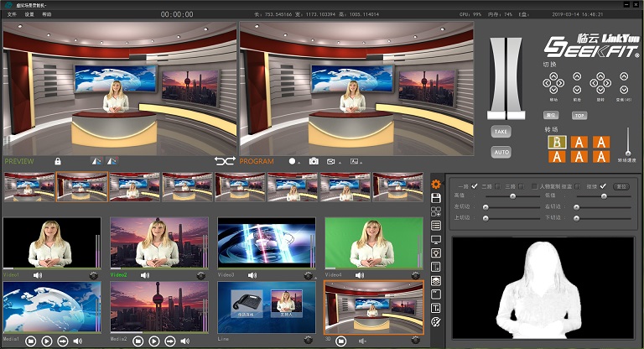This screenshot has height=349, width=644.
Task: Open the monitor display icon in sidebar
Action: coord(436,240)
